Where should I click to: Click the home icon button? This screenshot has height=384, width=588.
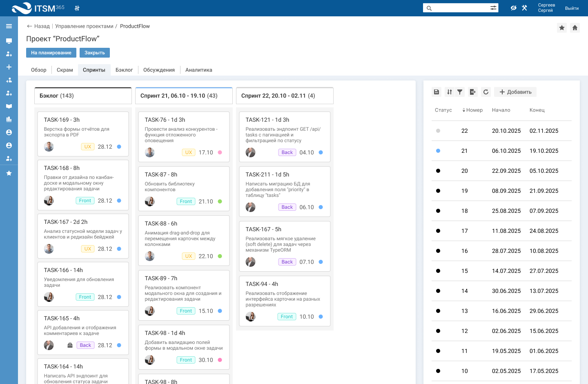575,28
